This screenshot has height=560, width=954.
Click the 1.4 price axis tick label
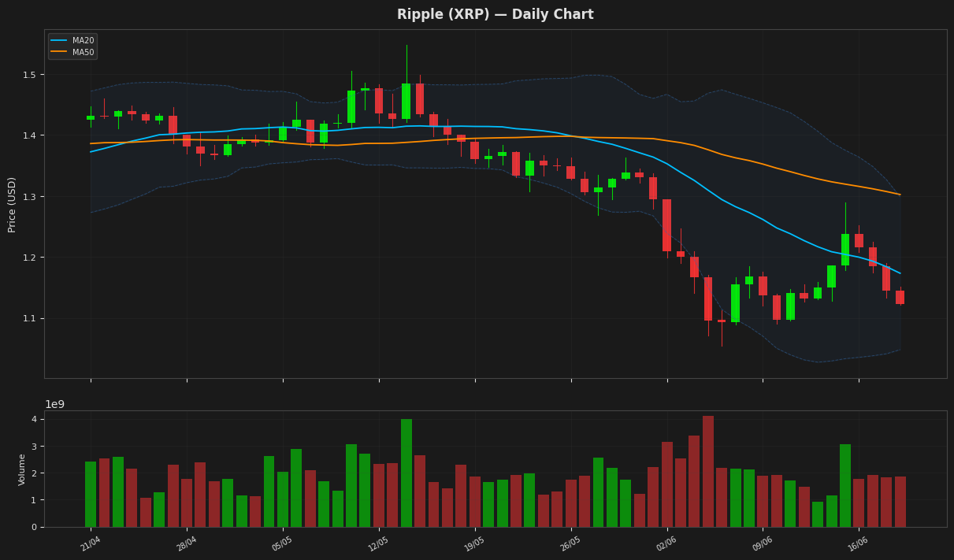(29, 135)
